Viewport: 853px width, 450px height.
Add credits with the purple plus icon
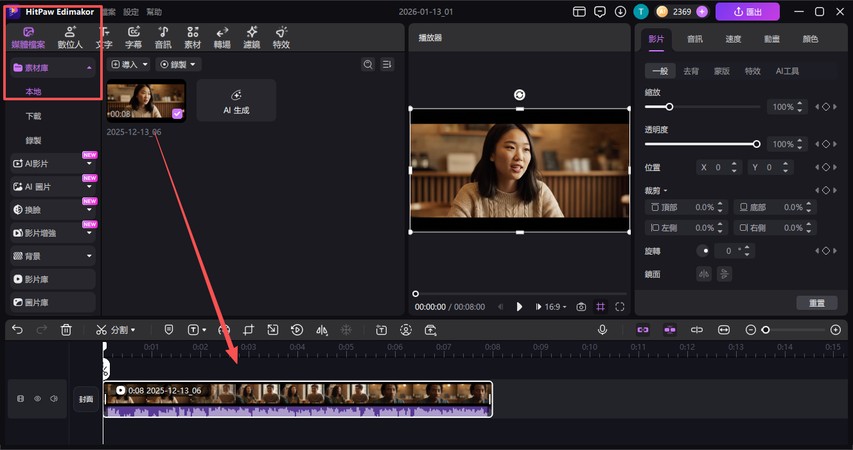(702, 11)
